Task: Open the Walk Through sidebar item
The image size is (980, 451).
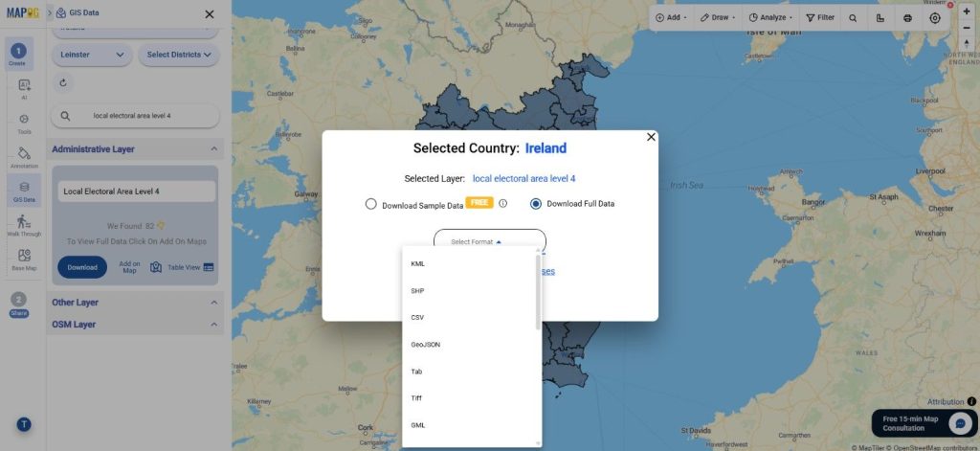Action: [x=24, y=225]
